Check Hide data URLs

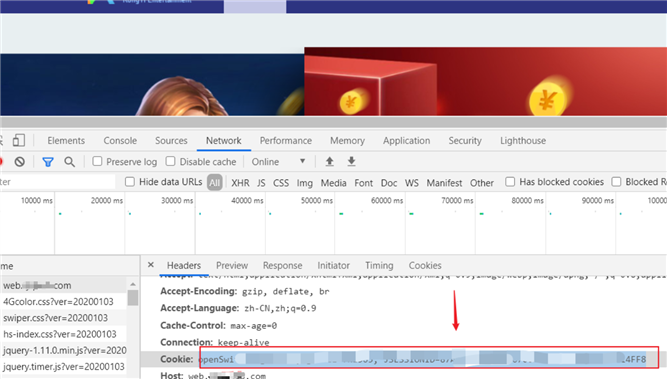click(130, 182)
